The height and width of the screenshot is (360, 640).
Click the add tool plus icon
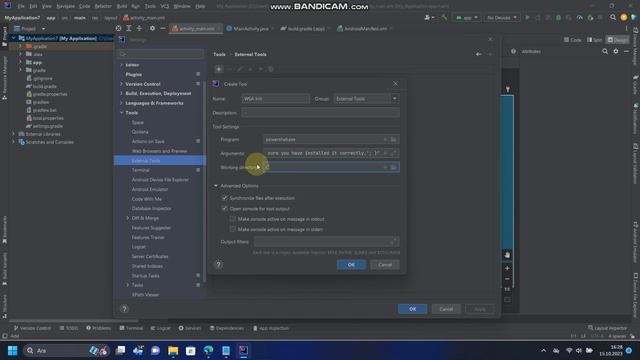pyautogui.click(x=219, y=69)
